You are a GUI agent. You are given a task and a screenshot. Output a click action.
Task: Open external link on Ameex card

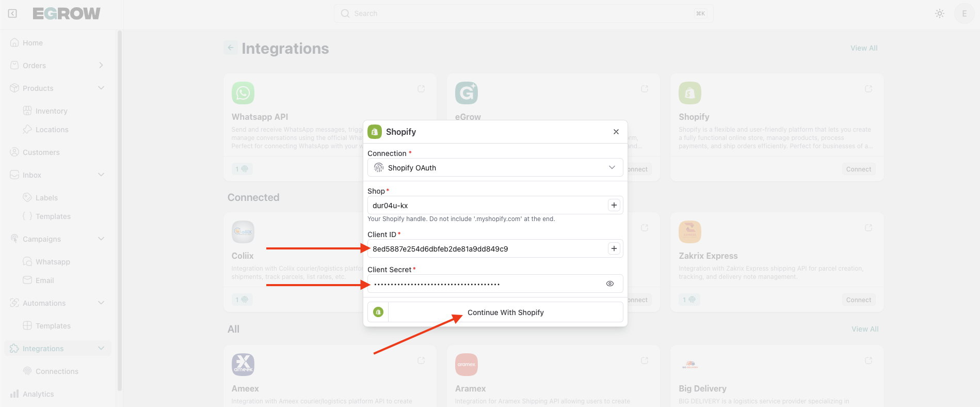click(421, 361)
